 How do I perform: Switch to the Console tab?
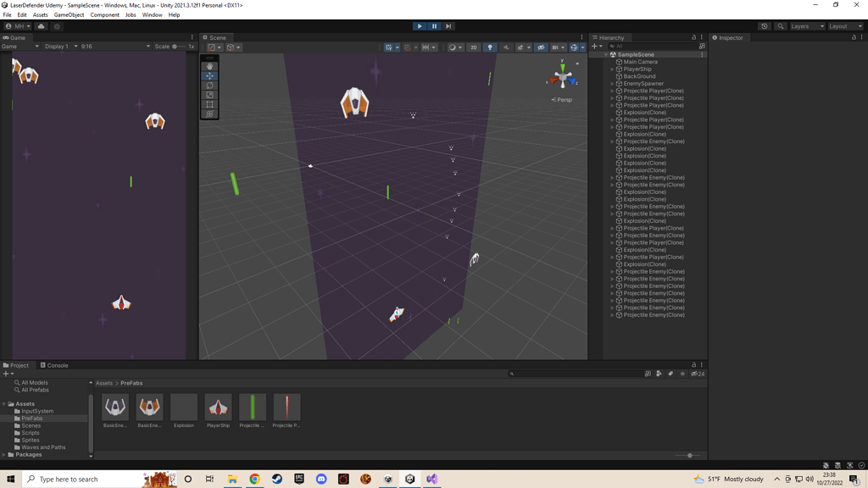click(56, 365)
